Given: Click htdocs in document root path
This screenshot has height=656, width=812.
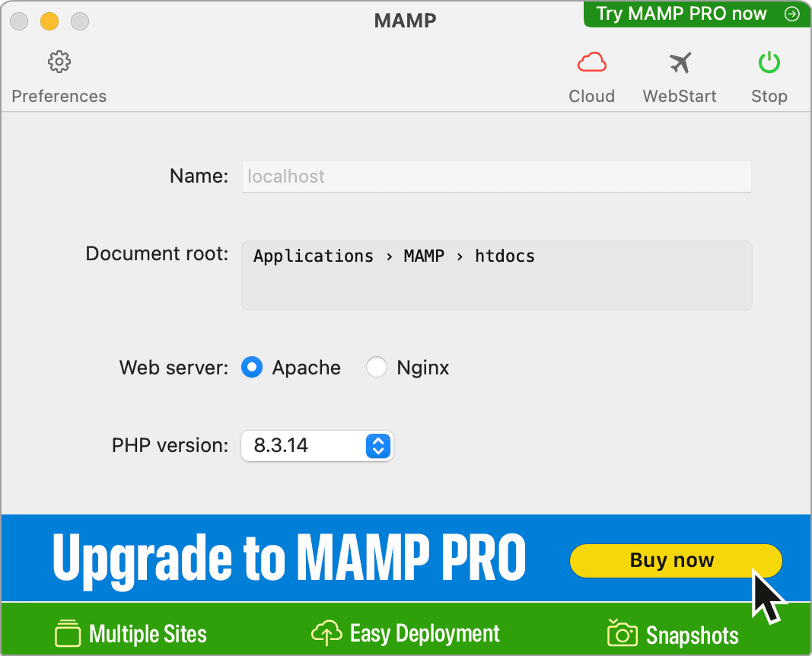Looking at the screenshot, I should [505, 256].
